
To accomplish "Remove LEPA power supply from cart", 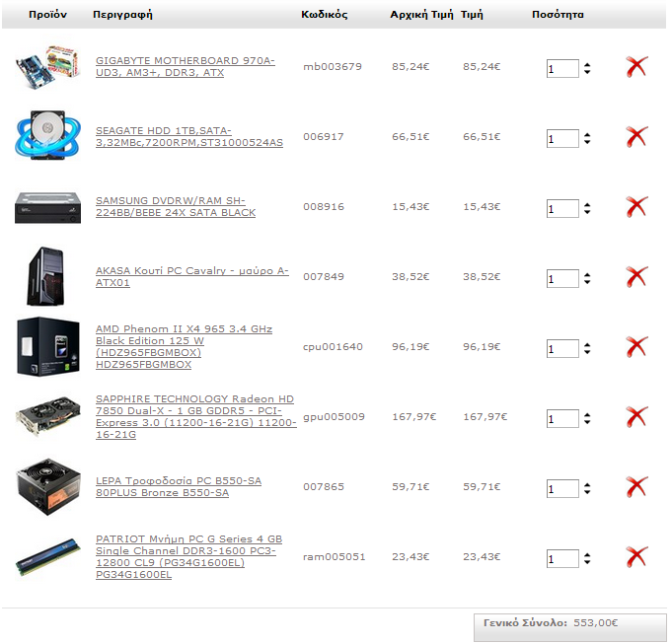I will 636,487.
